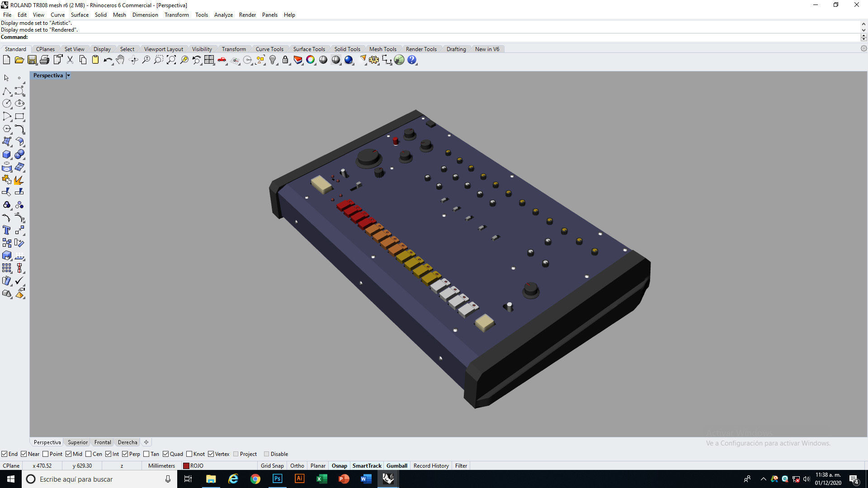Click the blue Help question-mark icon
This screenshot has height=488, width=868.
tap(412, 60)
